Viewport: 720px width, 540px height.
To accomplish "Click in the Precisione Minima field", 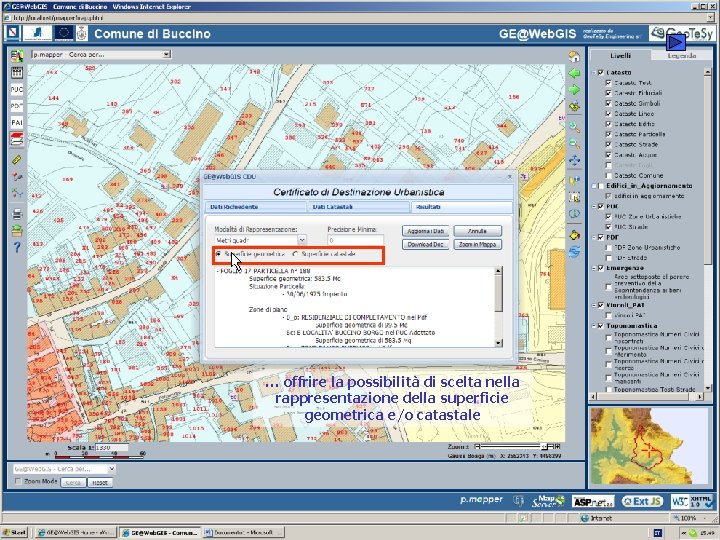I will tap(355, 240).
